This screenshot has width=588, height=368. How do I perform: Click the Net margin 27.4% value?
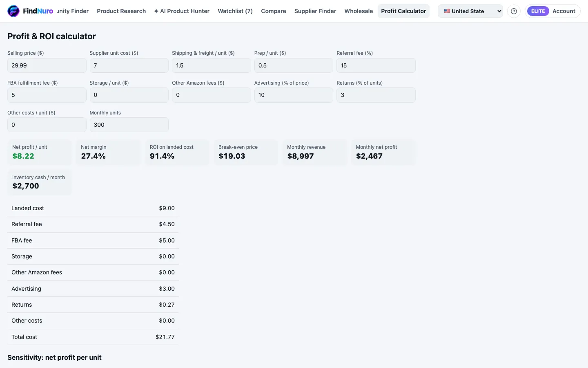[93, 156]
